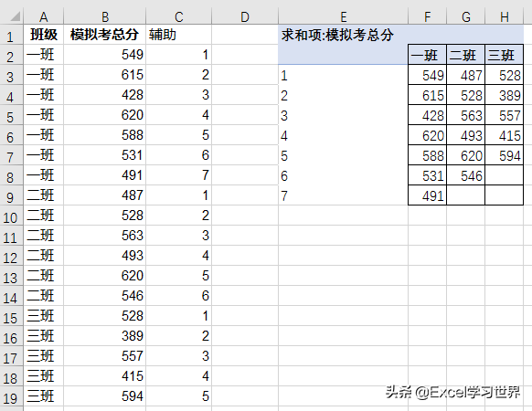
Task: Select cell B16 with score 389
Action: (104, 336)
